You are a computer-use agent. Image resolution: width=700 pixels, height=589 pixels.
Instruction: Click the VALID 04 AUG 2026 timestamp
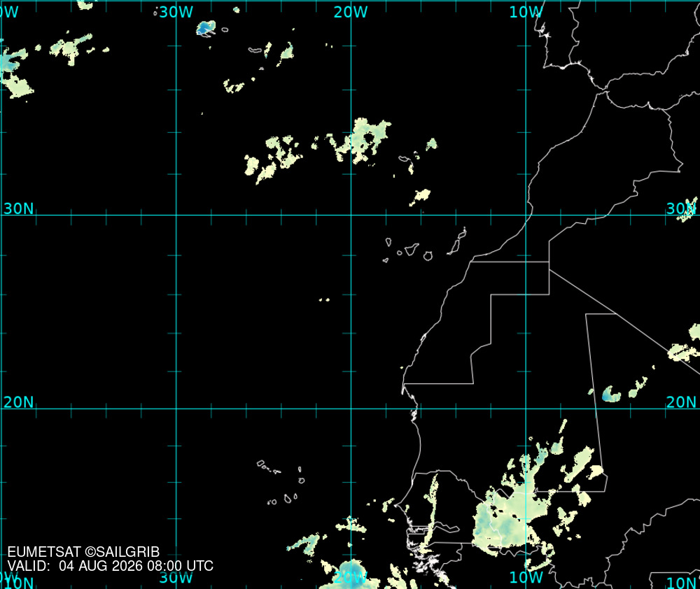[x=111, y=566]
